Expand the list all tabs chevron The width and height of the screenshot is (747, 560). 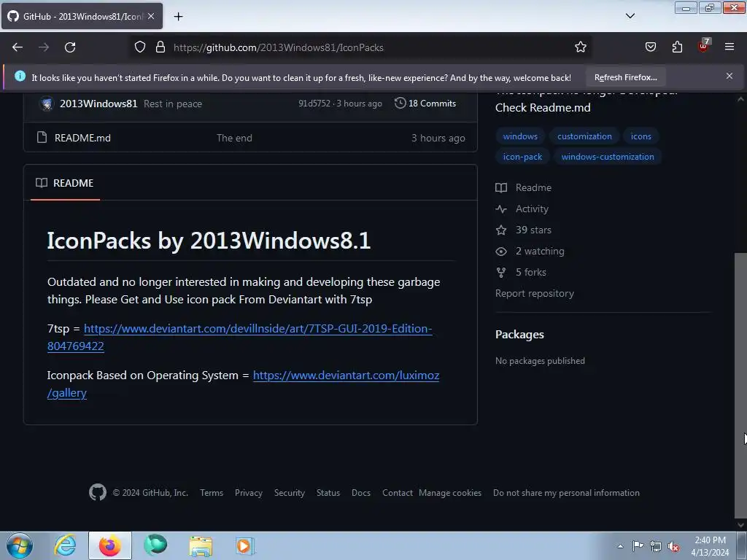pyautogui.click(x=630, y=16)
